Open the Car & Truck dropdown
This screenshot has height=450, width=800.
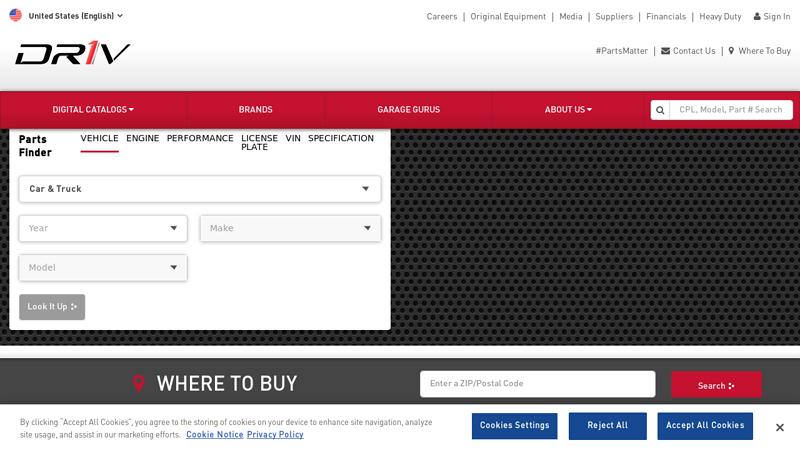coord(200,189)
